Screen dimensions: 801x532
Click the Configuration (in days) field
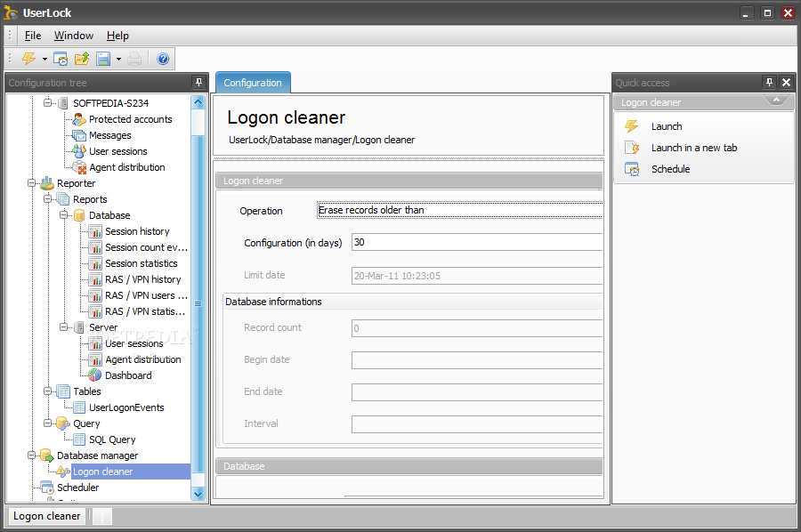pyautogui.click(x=477, y=243)
